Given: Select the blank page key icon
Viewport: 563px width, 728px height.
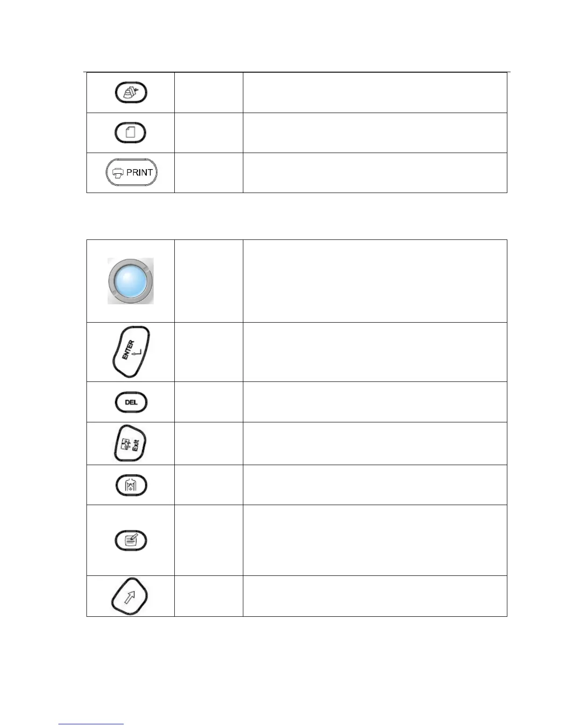Looking at the screenshot, I should [x=131, y=133].
